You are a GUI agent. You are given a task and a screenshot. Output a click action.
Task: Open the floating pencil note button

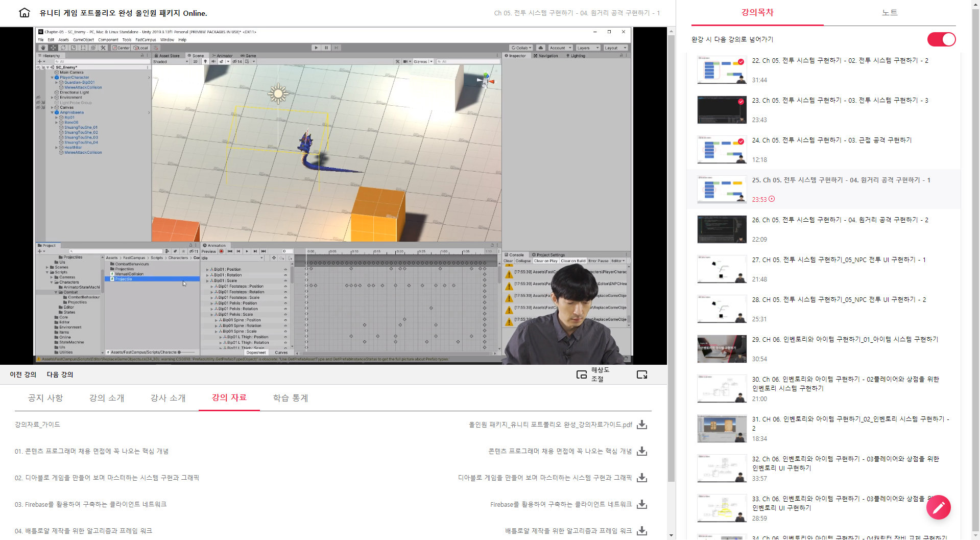coord(939,507)
